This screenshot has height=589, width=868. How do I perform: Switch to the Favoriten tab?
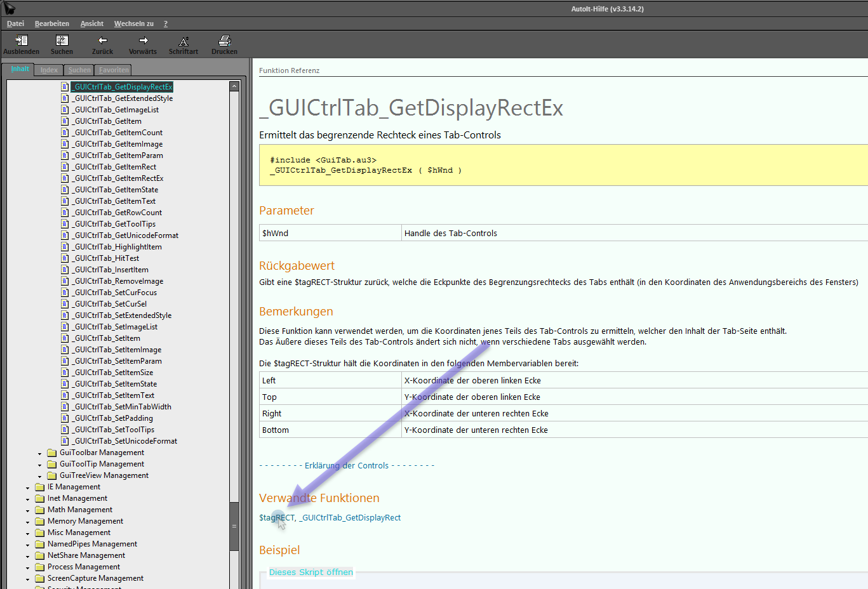pos(114,70)
